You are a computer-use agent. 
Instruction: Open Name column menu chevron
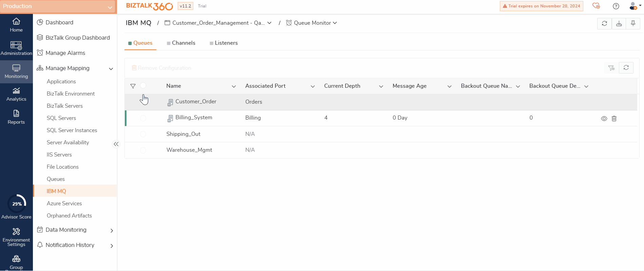234,86
